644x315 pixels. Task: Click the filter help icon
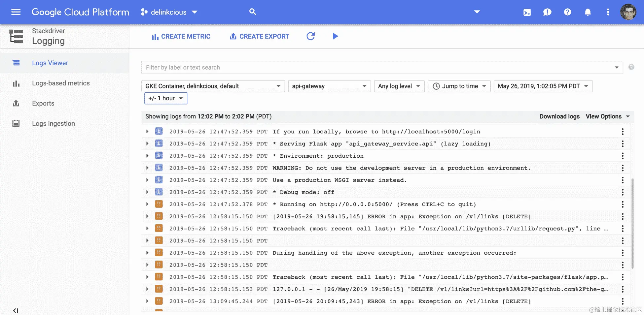pos(631,67)
